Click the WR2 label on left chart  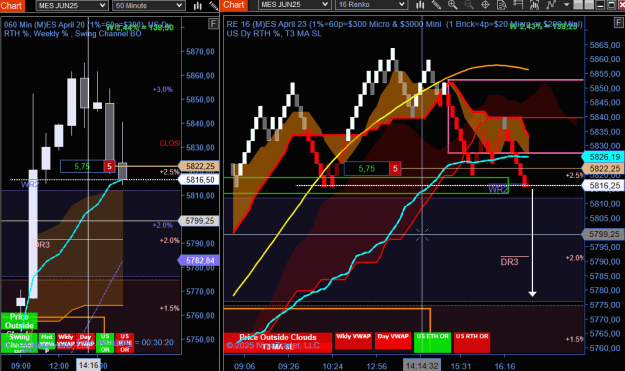tap(29, 184)
